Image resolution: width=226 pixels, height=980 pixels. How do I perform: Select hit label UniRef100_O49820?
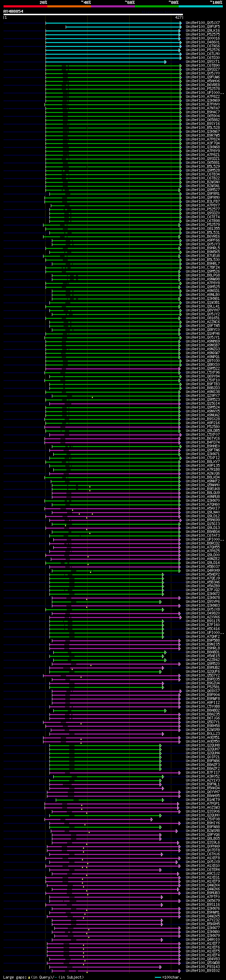[203, 613]
